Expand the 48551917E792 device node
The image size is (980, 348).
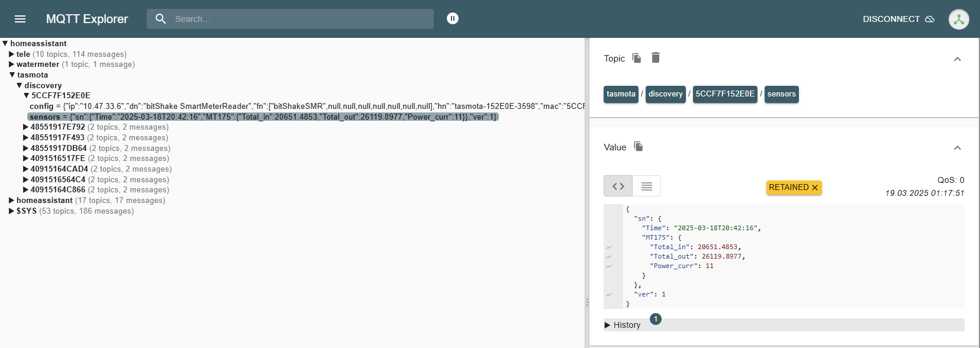pyautogui.click(x=26, y=127)
